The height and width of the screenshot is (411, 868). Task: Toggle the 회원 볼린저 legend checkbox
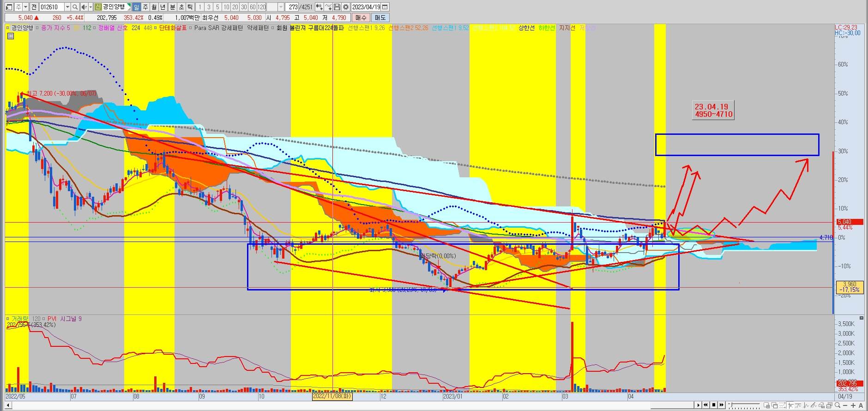pos(273,28)
